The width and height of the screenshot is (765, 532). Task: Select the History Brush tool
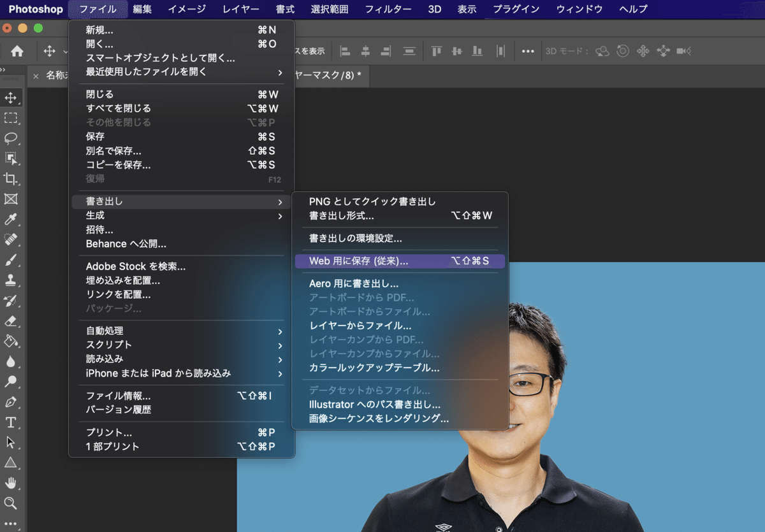11,301
